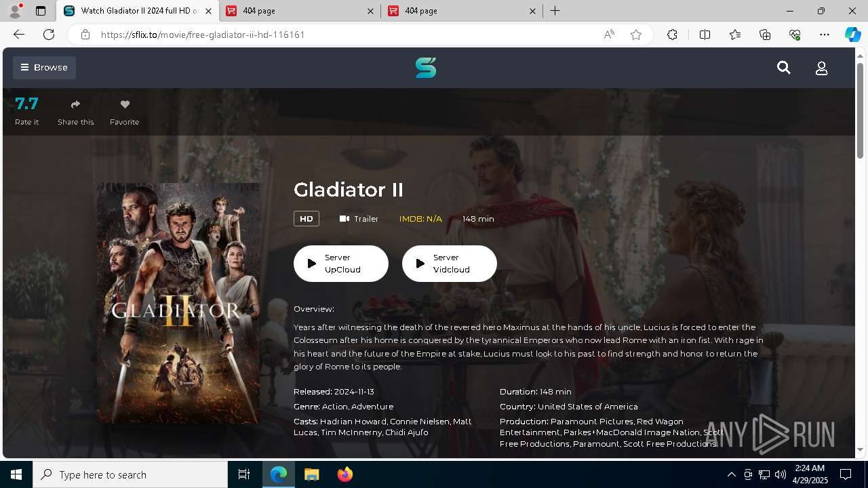Open Windows Start menu
868x488 pixels.
16,474
